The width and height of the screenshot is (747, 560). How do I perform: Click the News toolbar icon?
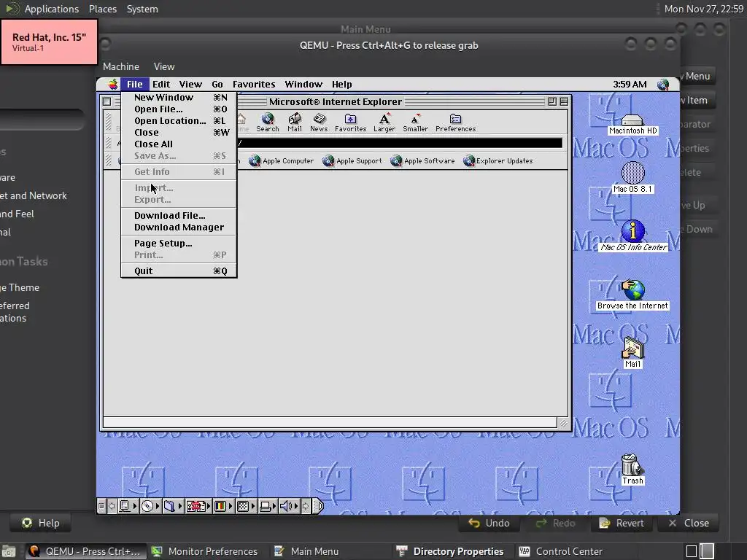(x=319, y=122)
